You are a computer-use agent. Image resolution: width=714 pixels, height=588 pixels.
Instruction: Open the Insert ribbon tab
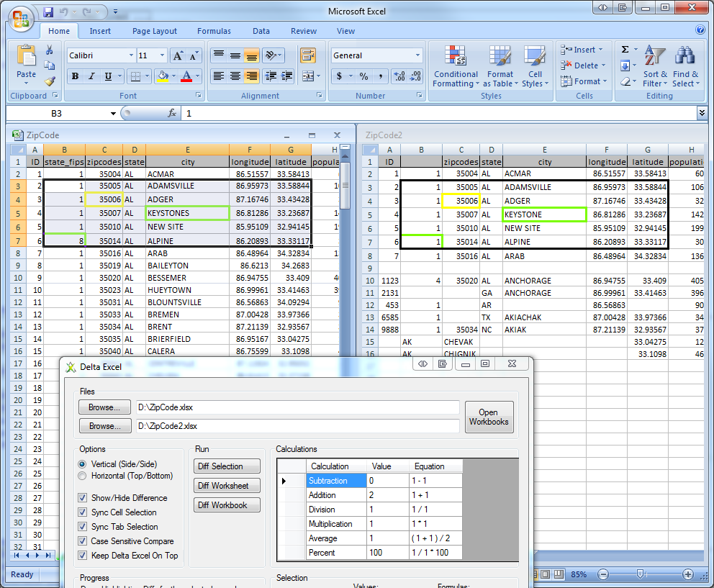[x=100, y=31]
